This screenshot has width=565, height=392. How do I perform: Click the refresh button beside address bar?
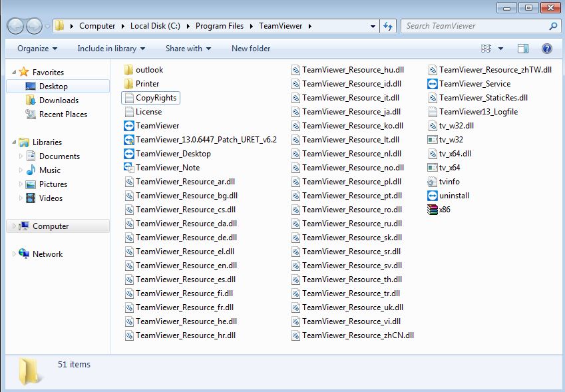[388, 26]
